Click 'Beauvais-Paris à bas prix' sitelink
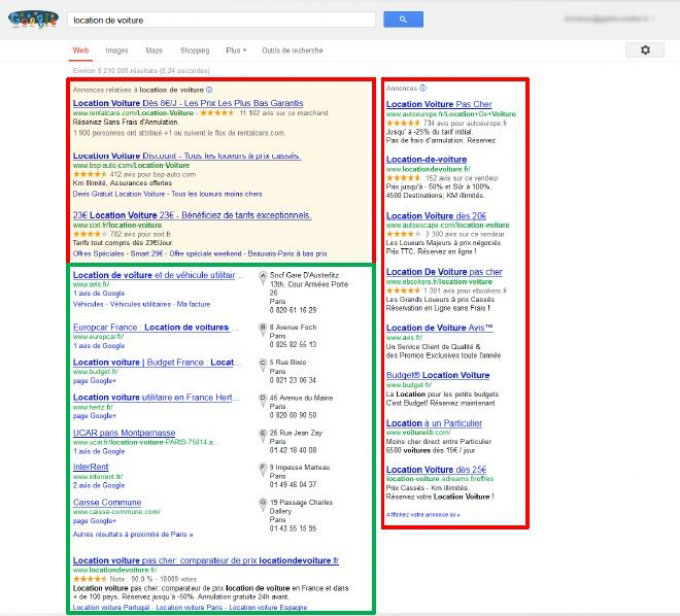Viewport: 680px width, 616px height. pos(287,253)
